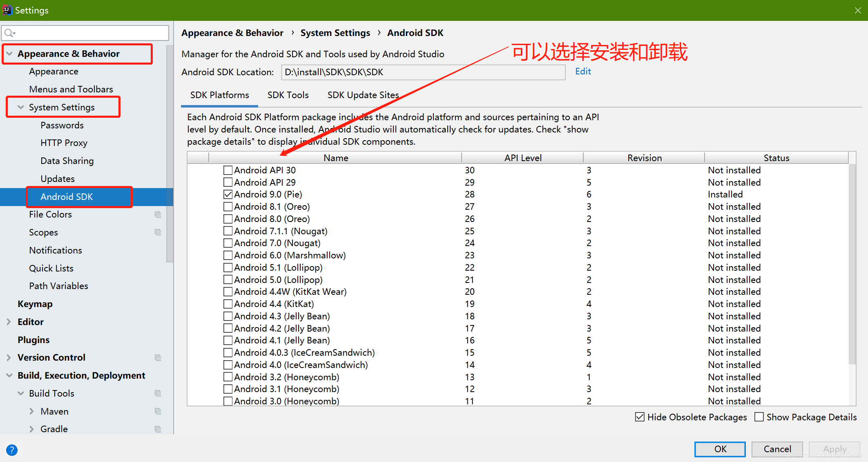The width and height of the screenshot is (868, 462).
Task: Collapse the Build Tools node
Action: coord(21,393)
